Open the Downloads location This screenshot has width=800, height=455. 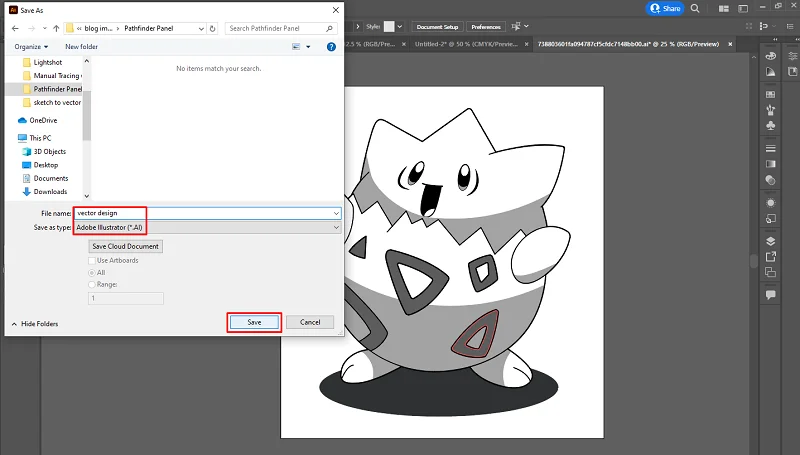[45, 192]
